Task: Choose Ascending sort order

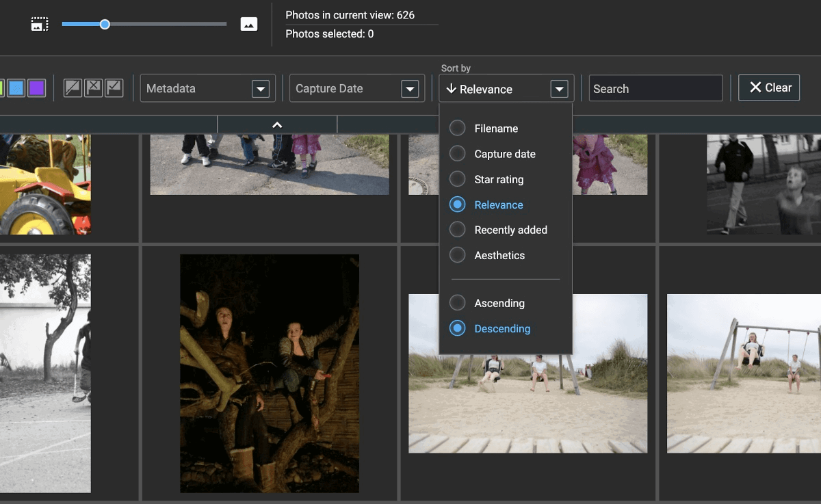Action: click(487, 303)
